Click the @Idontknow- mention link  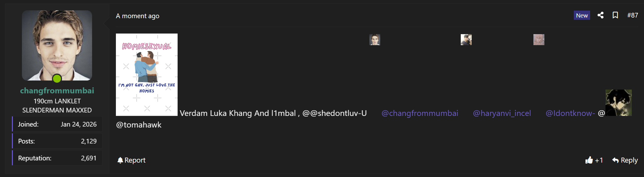pyautogui.click(x=570, y=113)
